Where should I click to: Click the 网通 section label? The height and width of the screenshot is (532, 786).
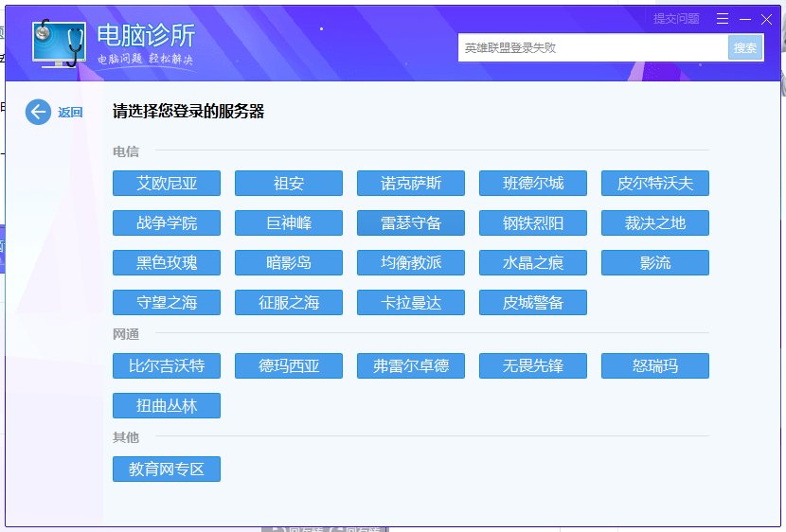click(x=126, y=334)
